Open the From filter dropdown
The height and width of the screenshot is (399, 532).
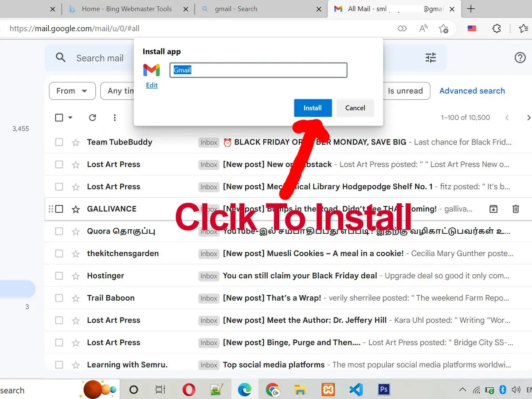tap(72, 91)
